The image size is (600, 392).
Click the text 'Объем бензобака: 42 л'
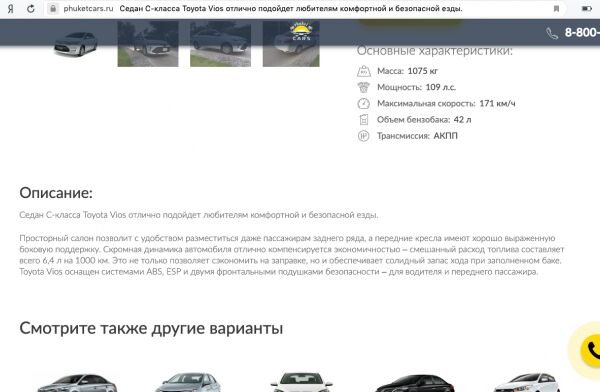[x=424, y=119]
